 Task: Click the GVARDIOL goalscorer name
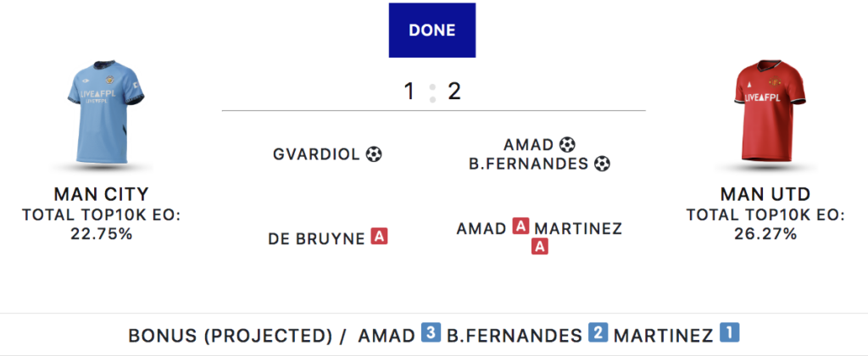pyautogui.click(x=317, y=154)
